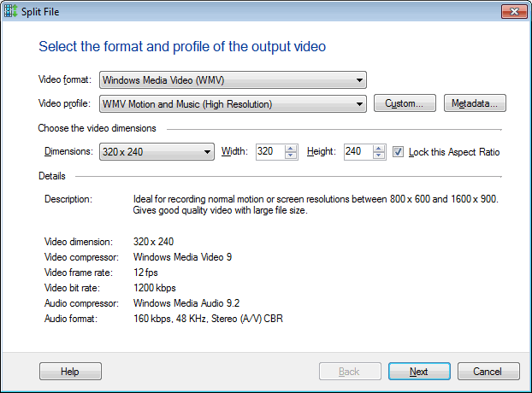The height and width of the screenshot is (393, 532).
Task: Click the Lock this Aspect Ratio label
Action: (454, 152)
